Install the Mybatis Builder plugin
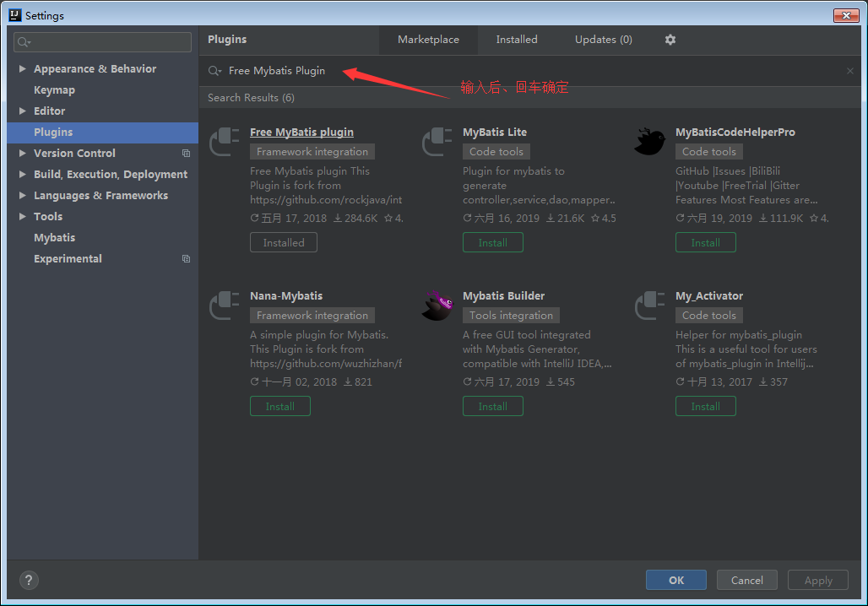The height and width of the screenshot is (606, 868). coord(492,406)
